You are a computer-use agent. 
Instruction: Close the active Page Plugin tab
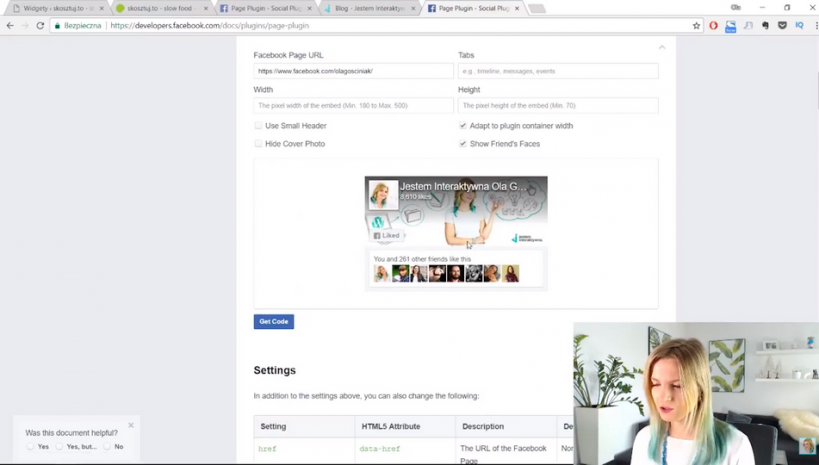(x=517, y=8)
